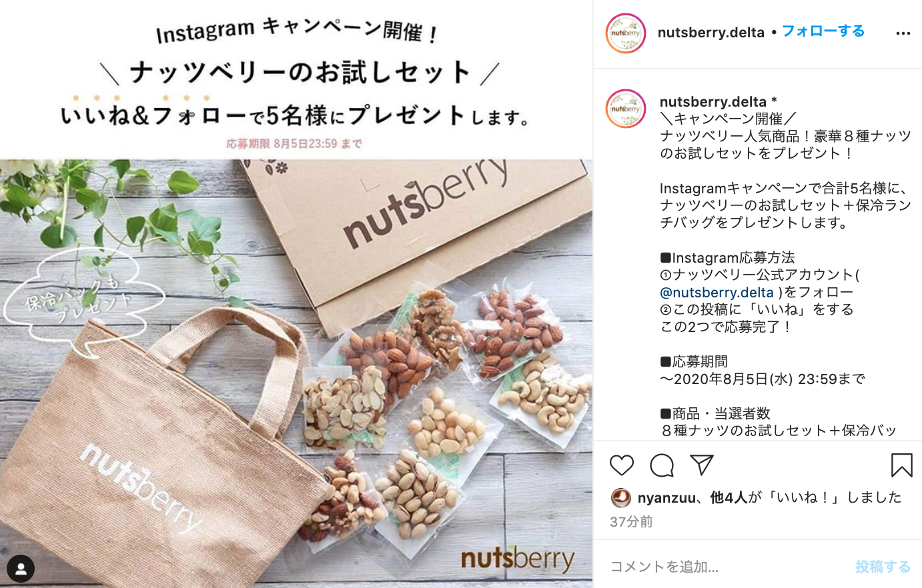Save post with bookmark icon
The width and height of the screenshot is (922, 588).
coord(901,465)
